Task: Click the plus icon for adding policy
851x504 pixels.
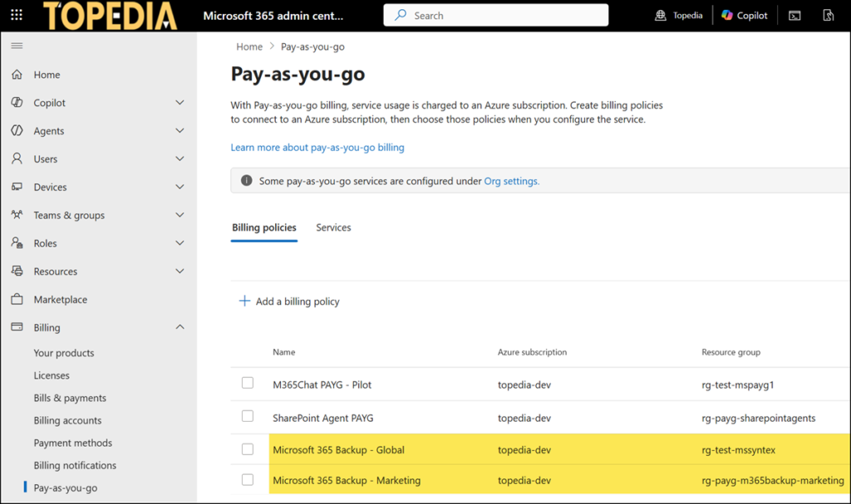Action: tap(245, 301)
